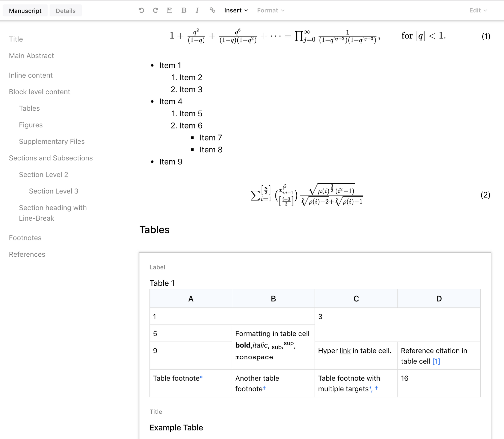Click the Table 1 label field
This screenshot has height=439, width=504.
pos(162,283)
